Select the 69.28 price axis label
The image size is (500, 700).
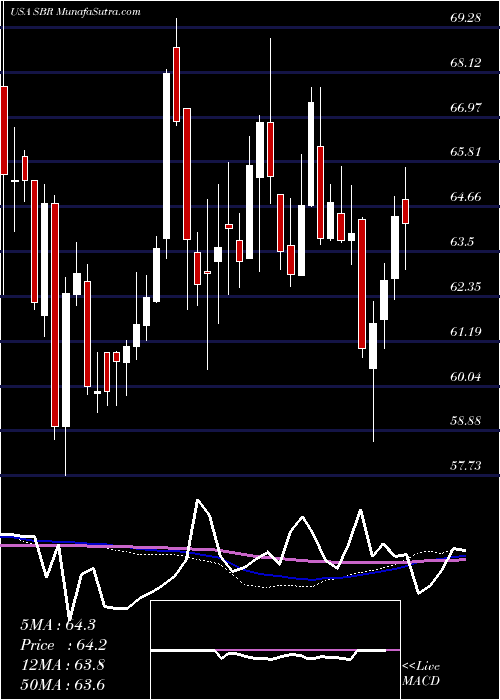coord(466,18)
